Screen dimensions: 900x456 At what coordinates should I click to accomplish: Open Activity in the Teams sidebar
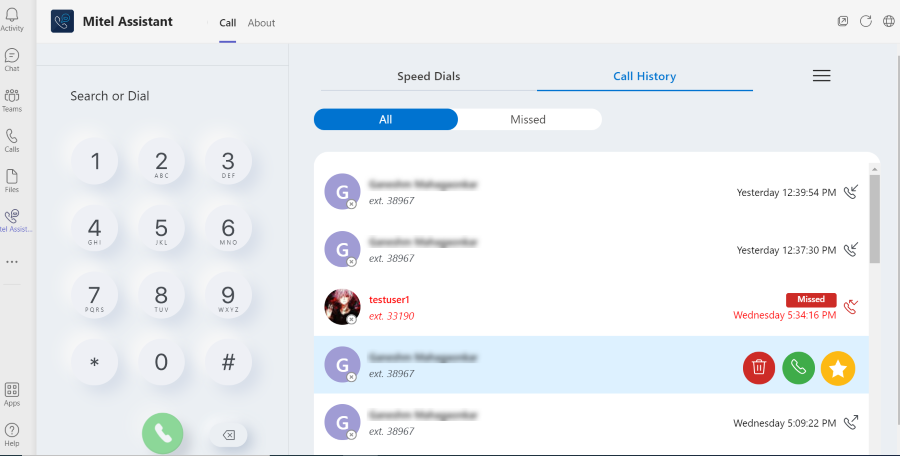point(12,19)
